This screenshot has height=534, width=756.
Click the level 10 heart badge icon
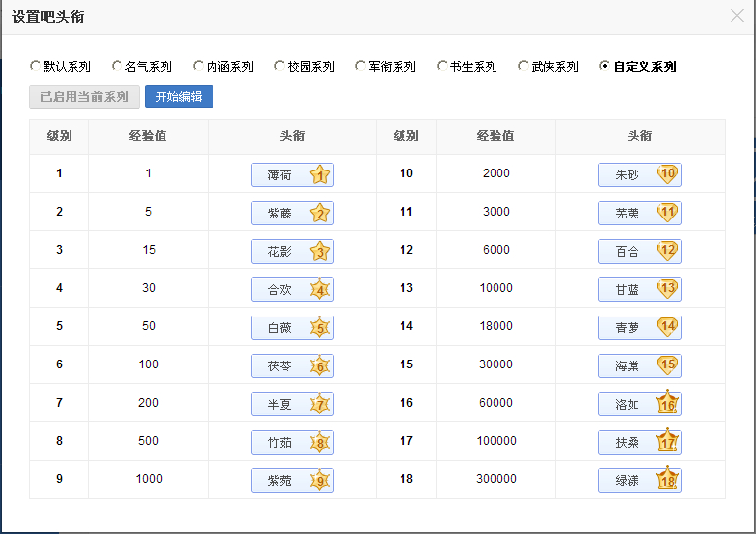tap(667, 174)
